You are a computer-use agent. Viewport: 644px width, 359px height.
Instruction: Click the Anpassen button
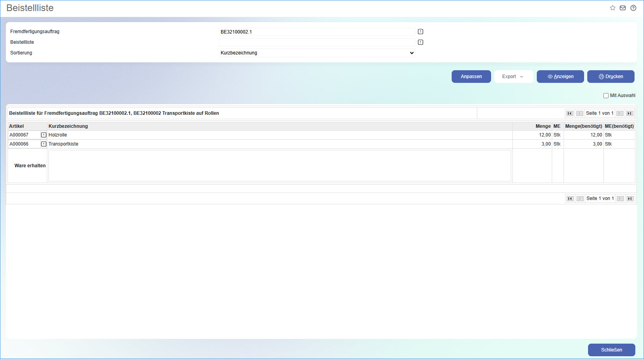point(471,77)
